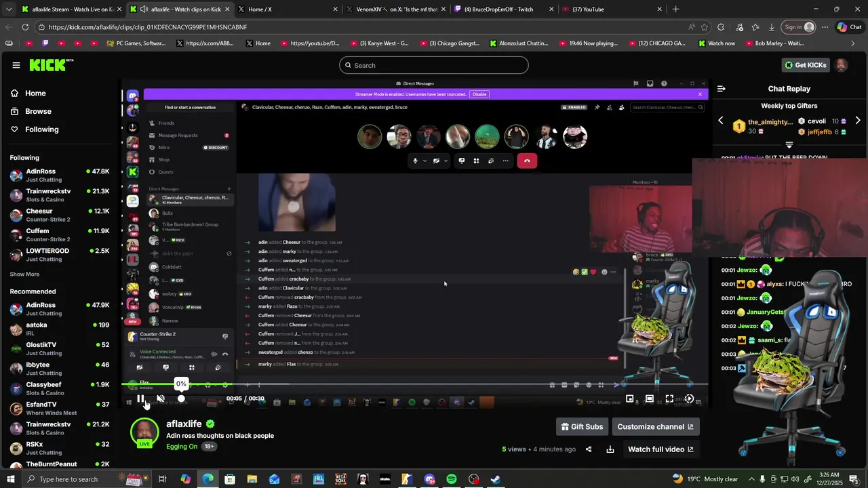The width and height of the screenshot is (868, 488).
Task: Open Copilot Chat in Edge
Action: 849,27
